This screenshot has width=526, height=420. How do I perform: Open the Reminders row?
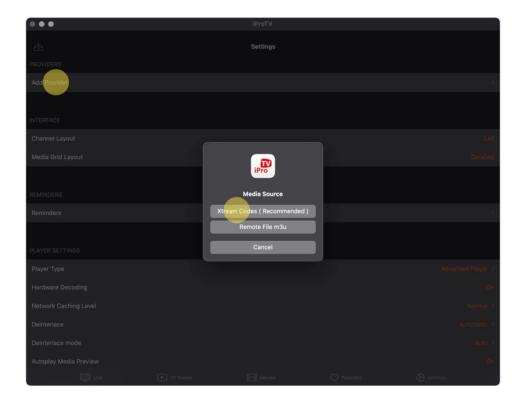click(x=263, y=213)
